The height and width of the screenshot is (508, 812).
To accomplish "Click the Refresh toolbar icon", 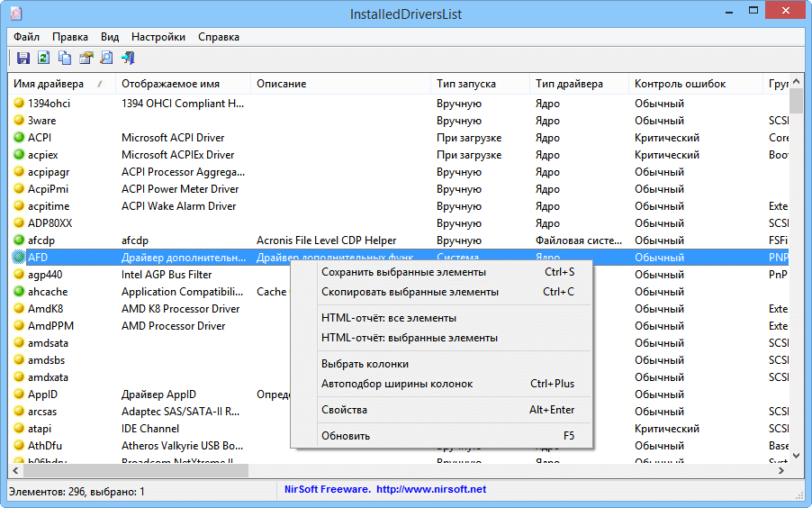I will (44, 59).
